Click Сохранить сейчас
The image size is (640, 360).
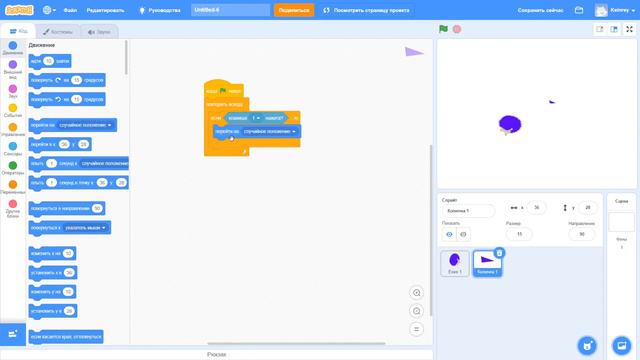coord(540,10)
